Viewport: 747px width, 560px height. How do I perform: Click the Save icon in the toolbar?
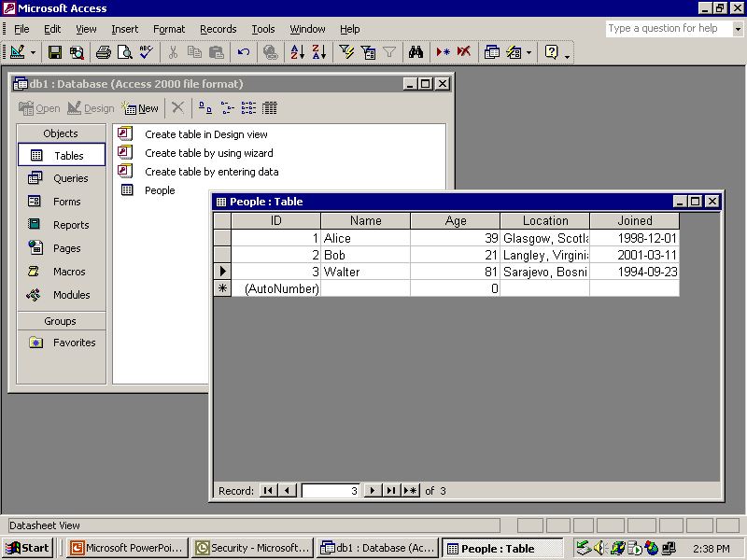point(55,52)
